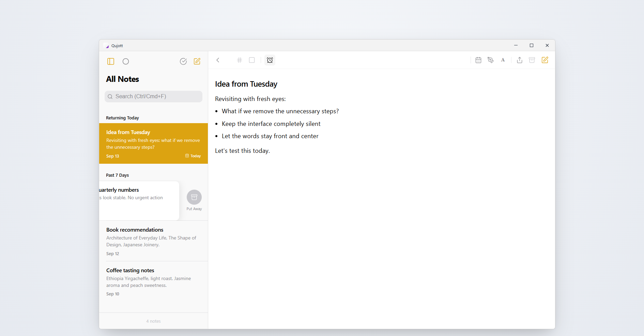This screenshot has height=336, width=644.
Task: Toggle the checkbox square icon in editor toolbar
Action: [x=252, y=60]
